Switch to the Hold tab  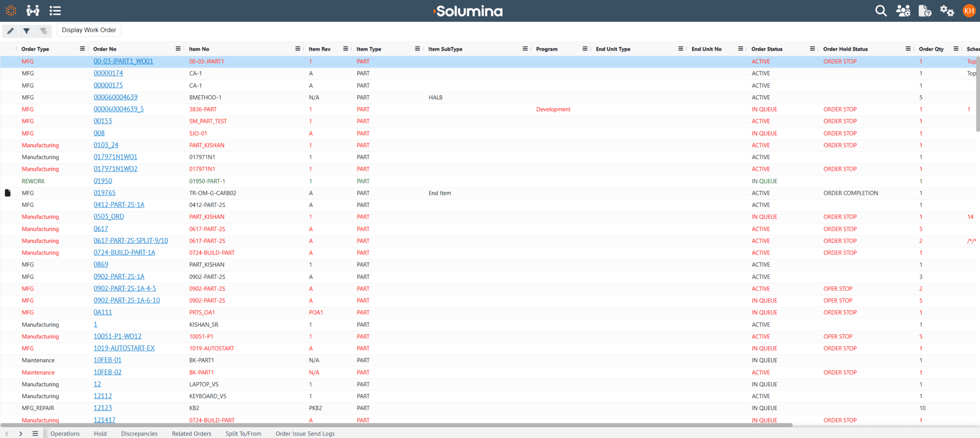[100, 433]
